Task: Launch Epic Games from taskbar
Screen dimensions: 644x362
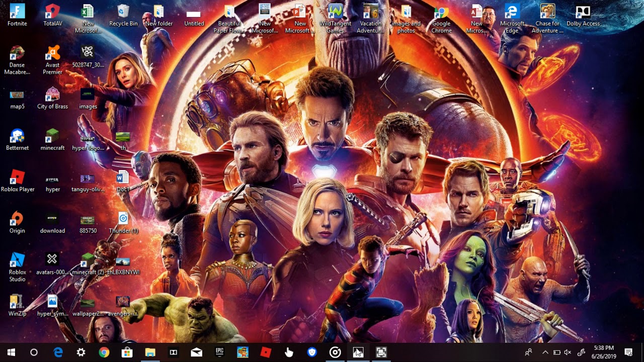Action: coord(220,352)
